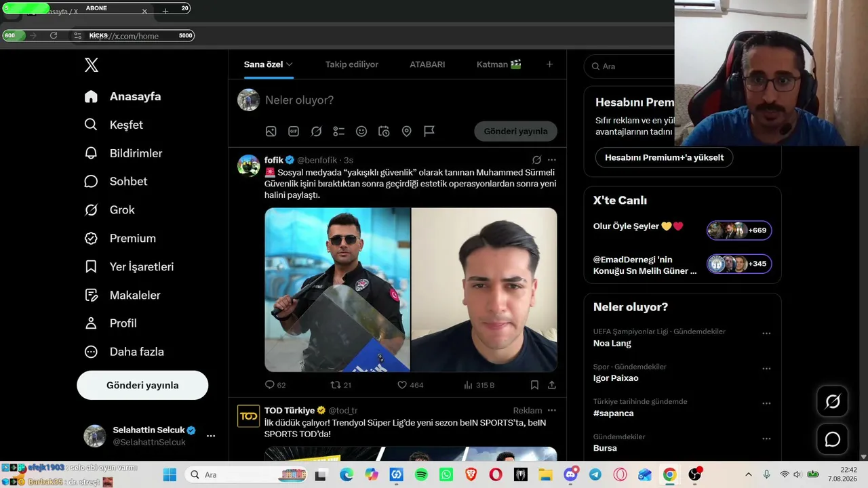The height and width of the screenshot is (488, 868).
Task: Open Yer İşaretleri bookmarks
Action: pos(129,267)
